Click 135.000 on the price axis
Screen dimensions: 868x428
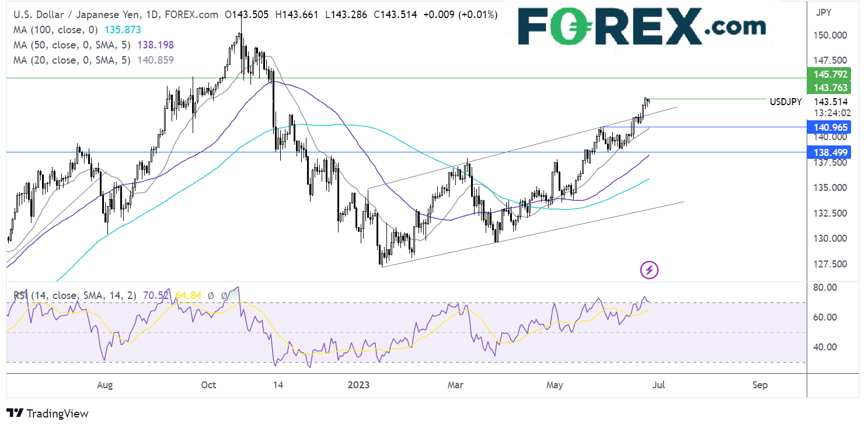coord(831,187)
